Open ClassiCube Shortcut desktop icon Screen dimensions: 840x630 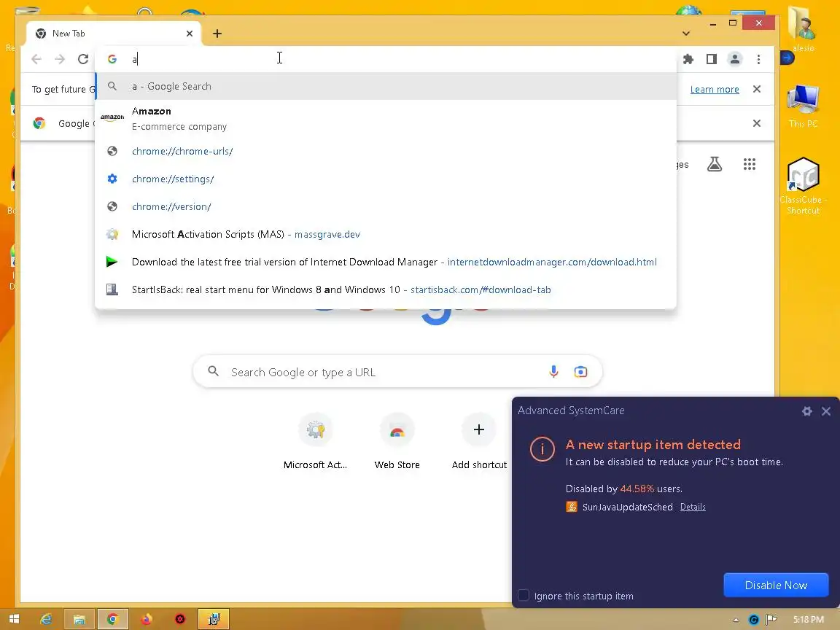coord(803,185)
